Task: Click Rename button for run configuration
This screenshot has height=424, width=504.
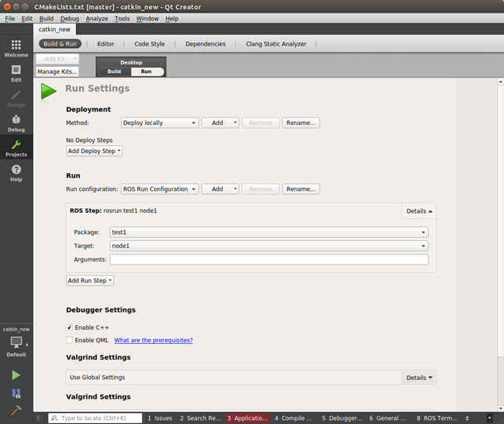Action: point(301,189)
